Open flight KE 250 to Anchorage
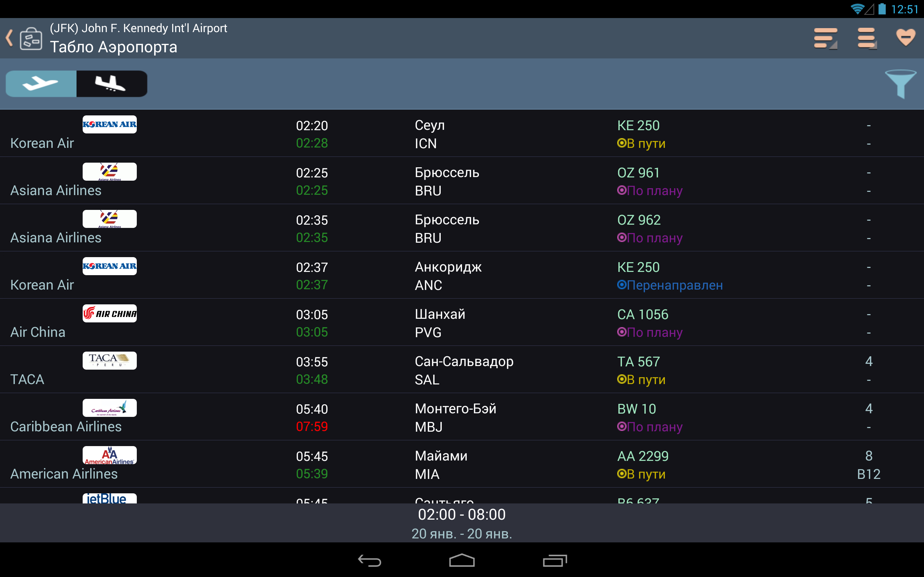924x577 pixels. click(638, 267)
